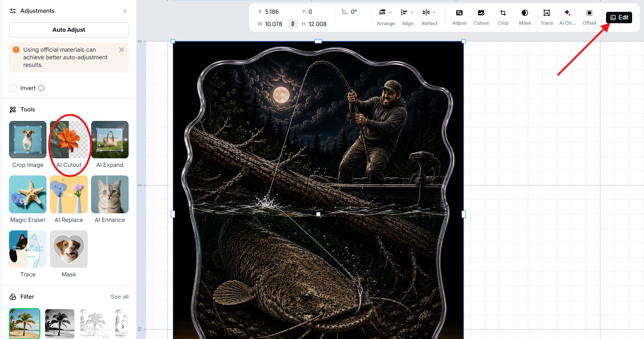Viewport: 644px width, 339px height.
Task: Expand the Adjustments panel chevron
Action: 125,11
